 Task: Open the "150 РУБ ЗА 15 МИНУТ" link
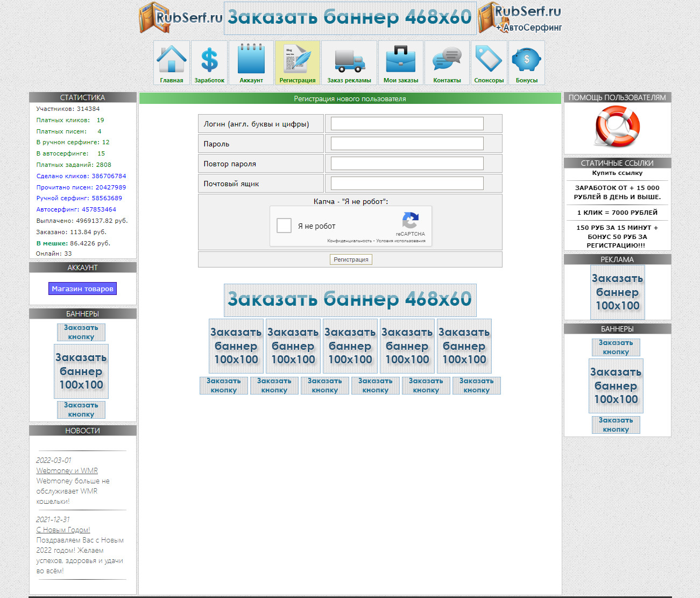pos(617,236)
